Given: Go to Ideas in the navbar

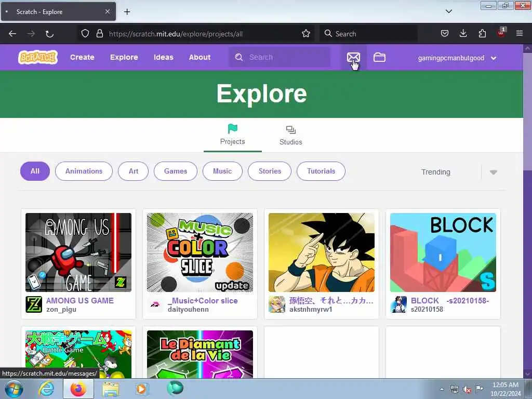Looking at the screenshot, I should pyautogui.click(x=164, y=57).
